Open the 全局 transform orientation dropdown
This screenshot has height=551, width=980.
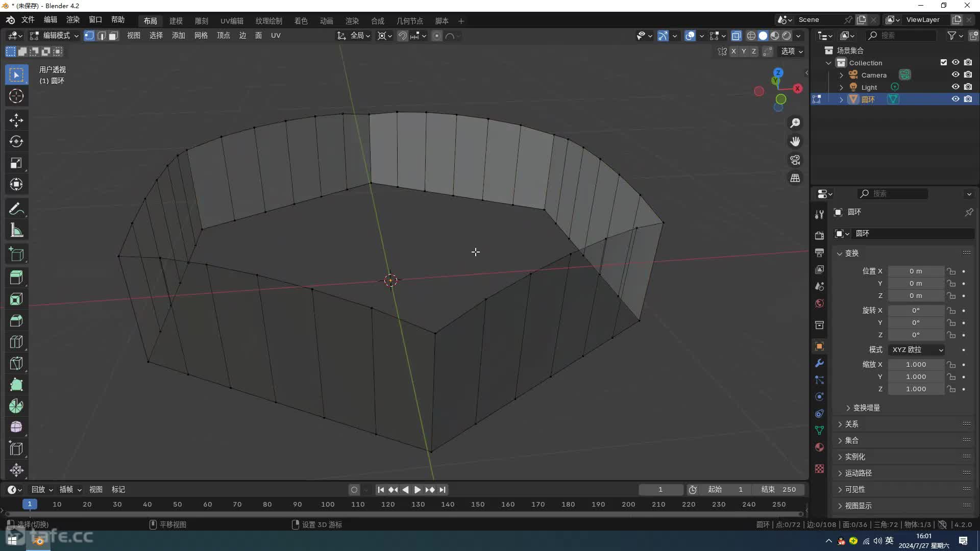(354, 36)
